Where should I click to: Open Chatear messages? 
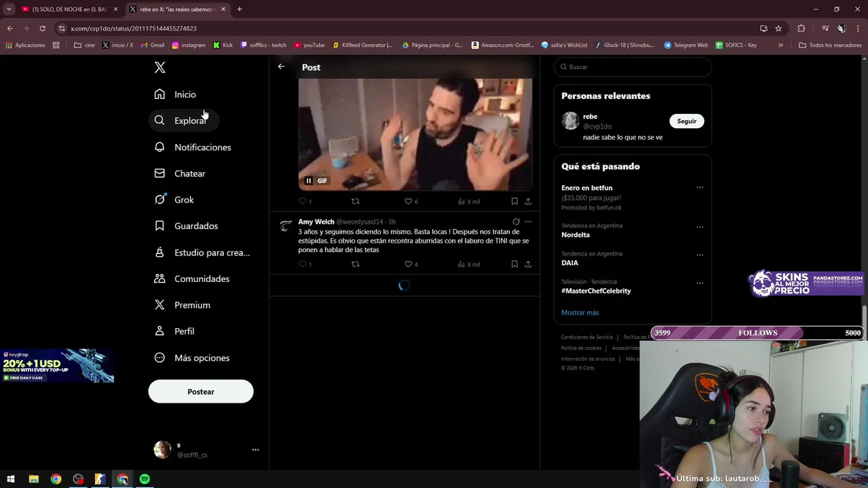click(x=180, y=174)
